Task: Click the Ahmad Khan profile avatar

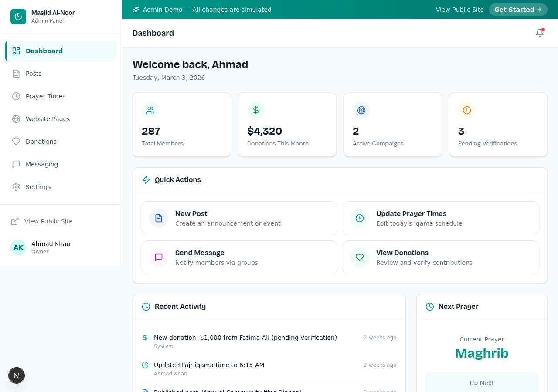Action: 18,247
